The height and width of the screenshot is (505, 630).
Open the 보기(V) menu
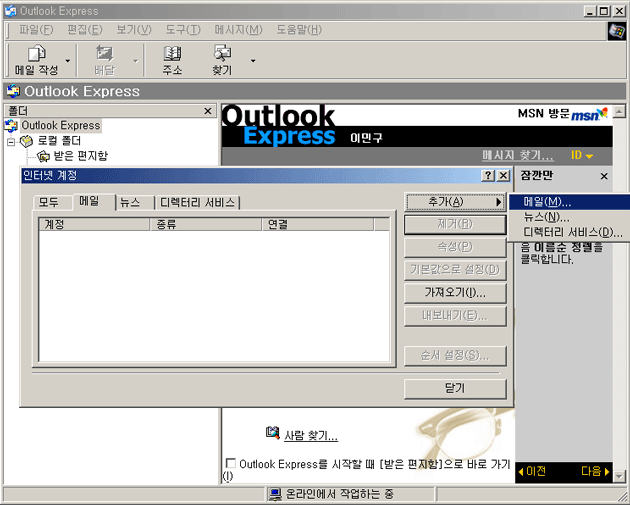(x=134, y=30)
